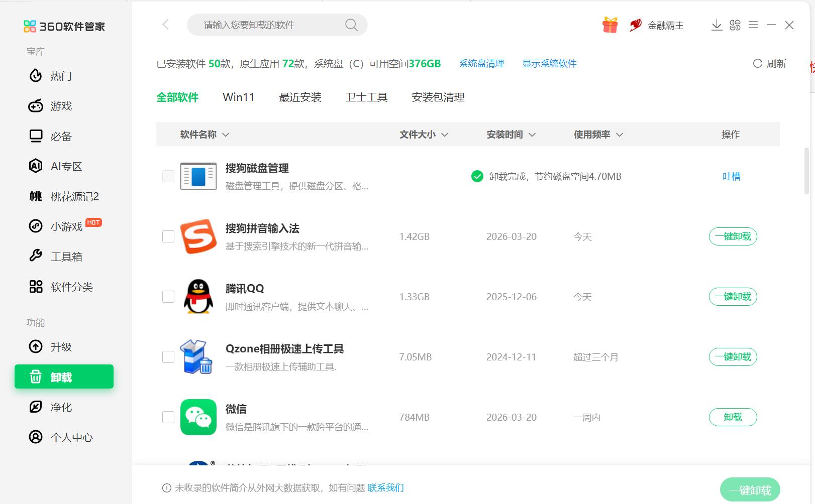
Task: Click the 搜狗磁盘管理 app icon
Action: (198, 176)
